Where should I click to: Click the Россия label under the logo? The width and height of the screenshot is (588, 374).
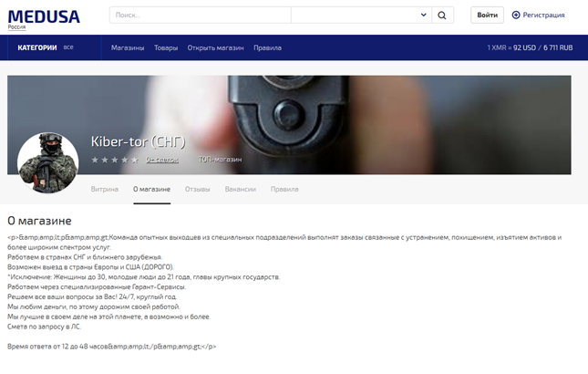pyautogui.click(x=17, y=27)
